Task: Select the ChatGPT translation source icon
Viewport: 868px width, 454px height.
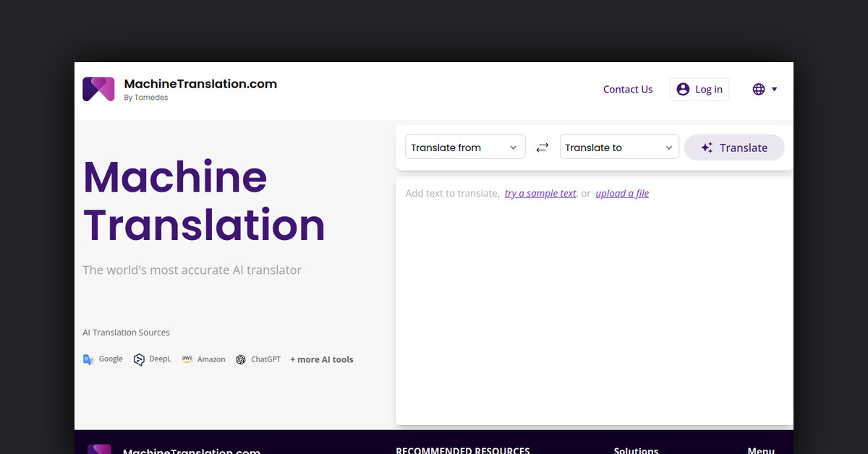Action: click(x=241, y=359)
